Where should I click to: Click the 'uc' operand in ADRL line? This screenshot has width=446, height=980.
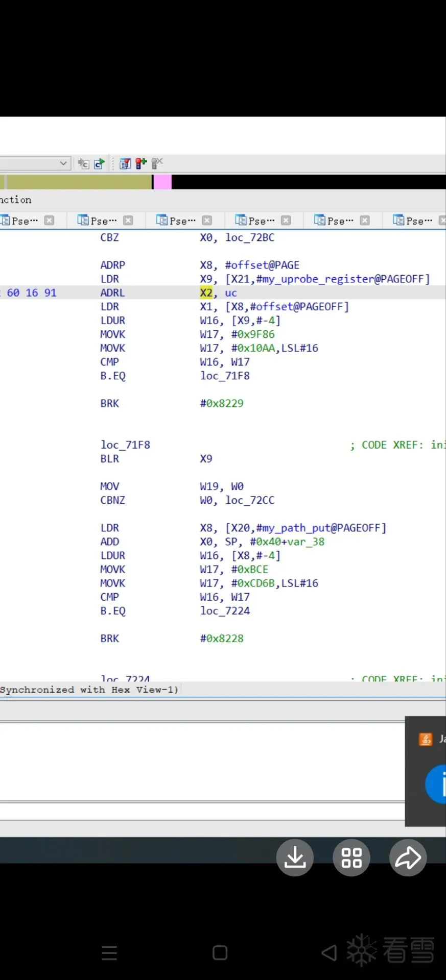coord(231,293)
